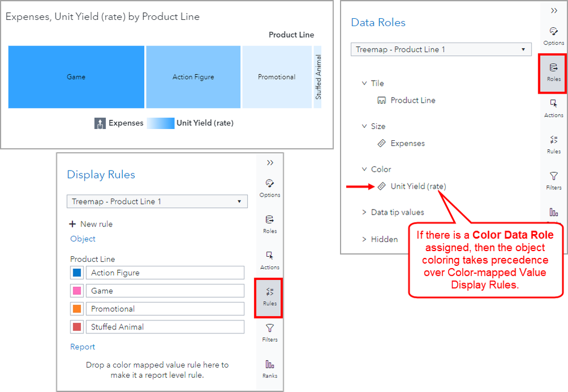Screen dimensions: 568x392
Task: Click the New rule button
Action: [90, 224]
